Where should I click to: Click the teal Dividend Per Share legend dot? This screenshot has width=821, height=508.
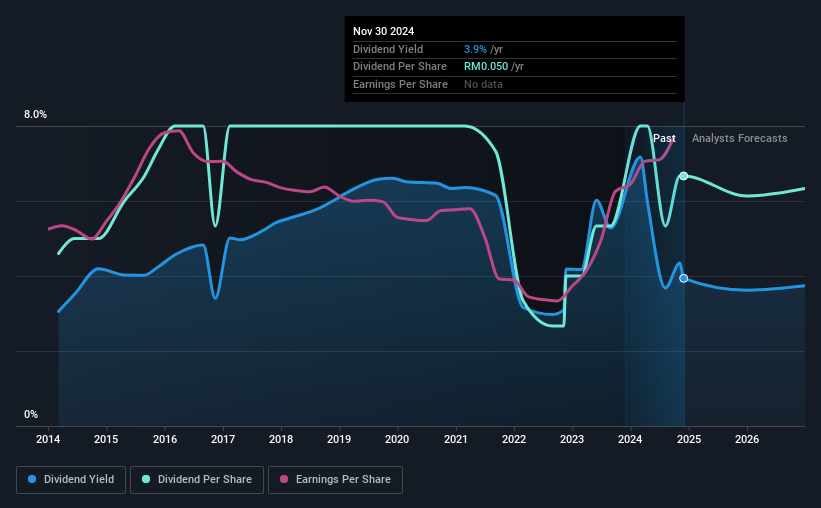point(146,479)
